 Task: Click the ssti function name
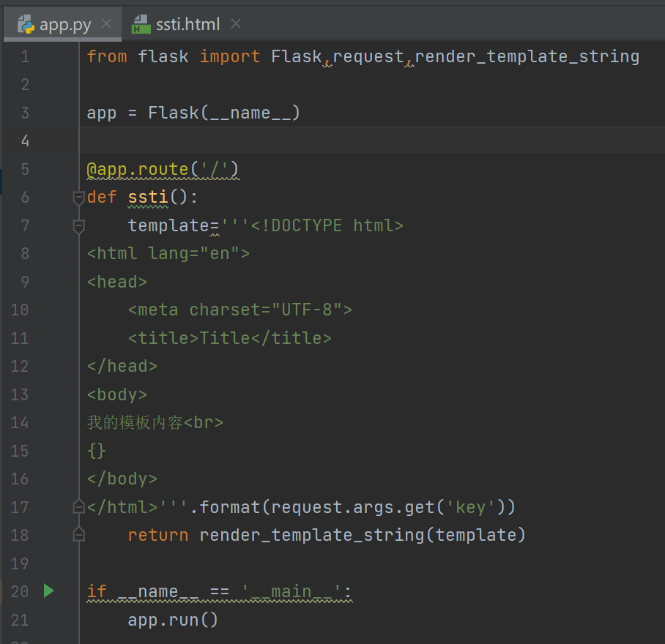coord(148,198)
